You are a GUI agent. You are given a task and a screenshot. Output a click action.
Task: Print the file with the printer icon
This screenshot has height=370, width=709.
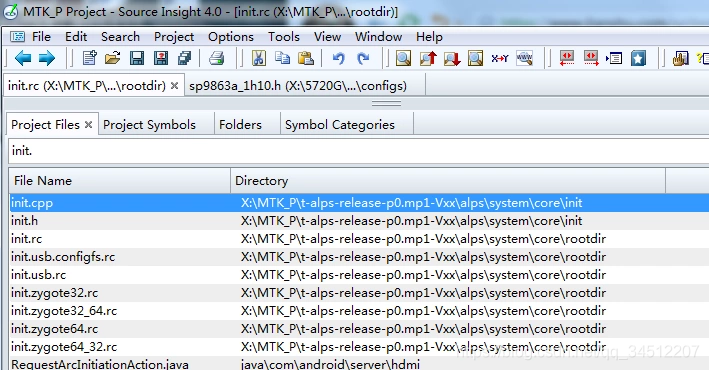(217, 58)
